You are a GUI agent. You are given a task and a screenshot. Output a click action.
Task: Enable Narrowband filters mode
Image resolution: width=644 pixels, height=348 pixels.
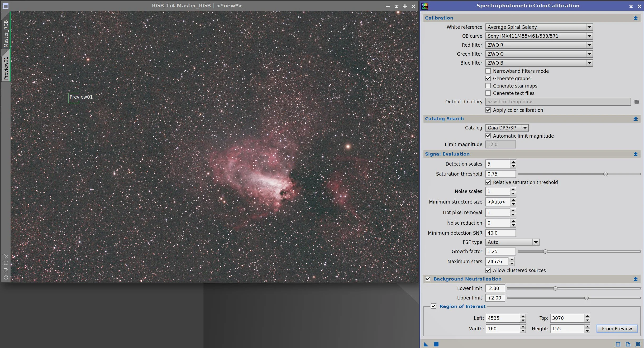(x=488, y=71)
